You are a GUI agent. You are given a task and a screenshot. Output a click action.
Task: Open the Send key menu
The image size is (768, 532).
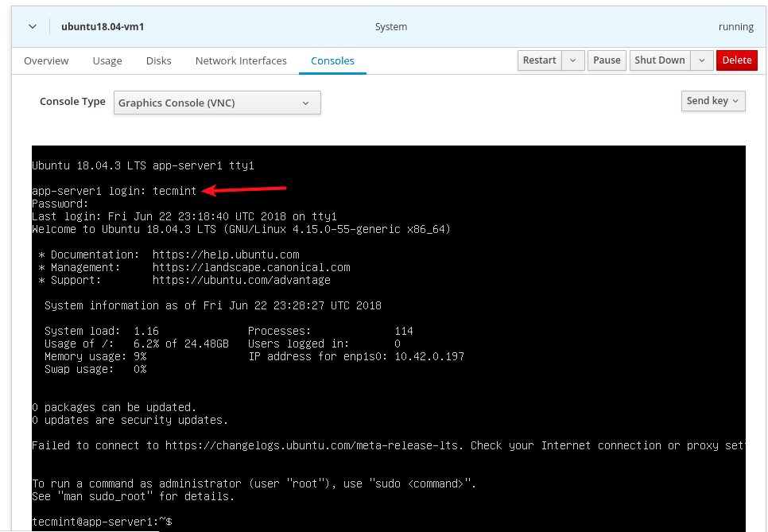click(712, 100)
